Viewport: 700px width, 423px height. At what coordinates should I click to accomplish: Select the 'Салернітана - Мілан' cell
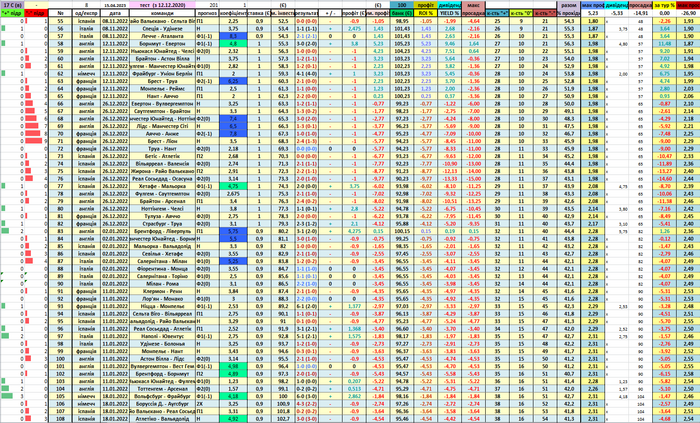(x=162, y=261)
